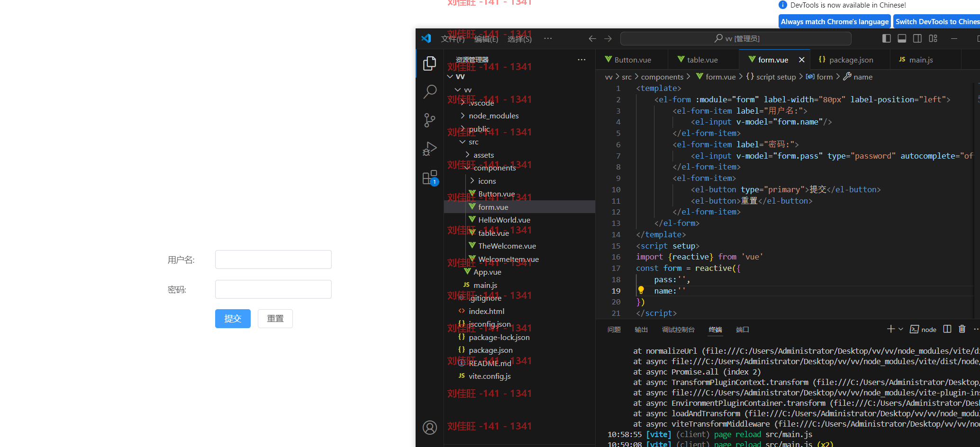Collapse the components folder
This screenshot has width=980, height=447.
point(519,168)
